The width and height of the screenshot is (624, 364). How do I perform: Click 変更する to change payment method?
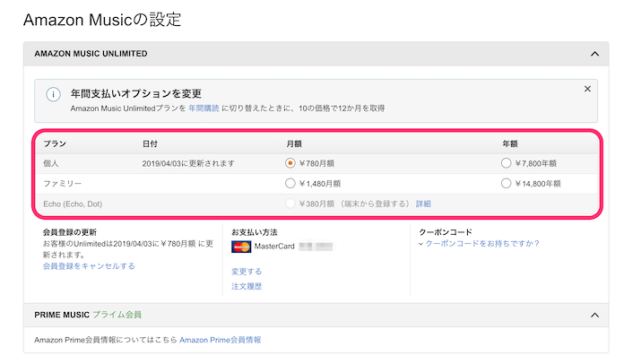[x=247, y=271]
